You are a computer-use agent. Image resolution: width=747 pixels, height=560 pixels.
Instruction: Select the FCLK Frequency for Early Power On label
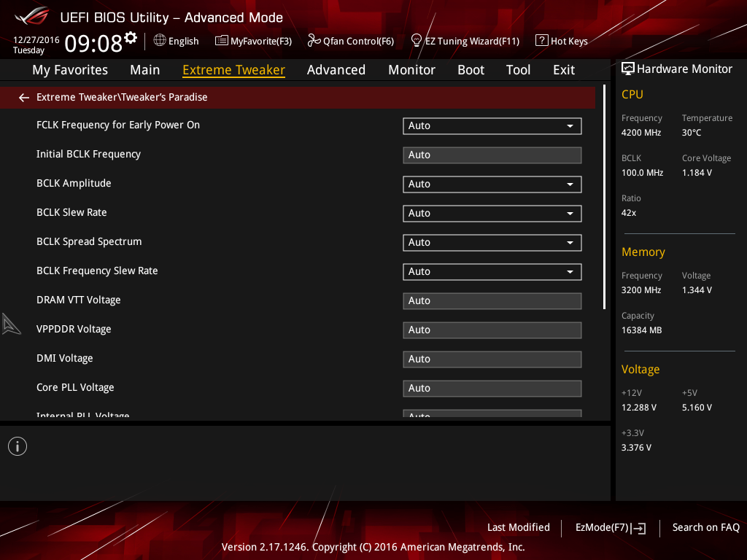pyautogui.click(x=118, y=125)
